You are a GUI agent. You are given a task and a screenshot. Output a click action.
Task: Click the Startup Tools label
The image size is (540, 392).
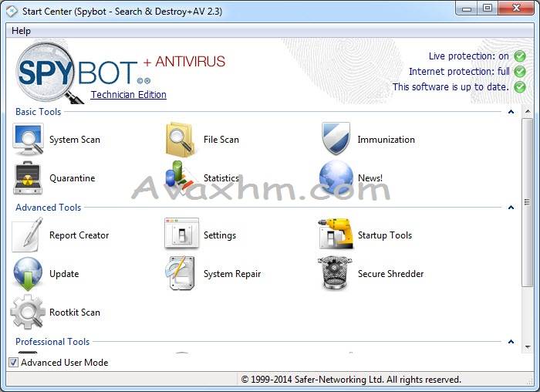click(x=385, y=235)
